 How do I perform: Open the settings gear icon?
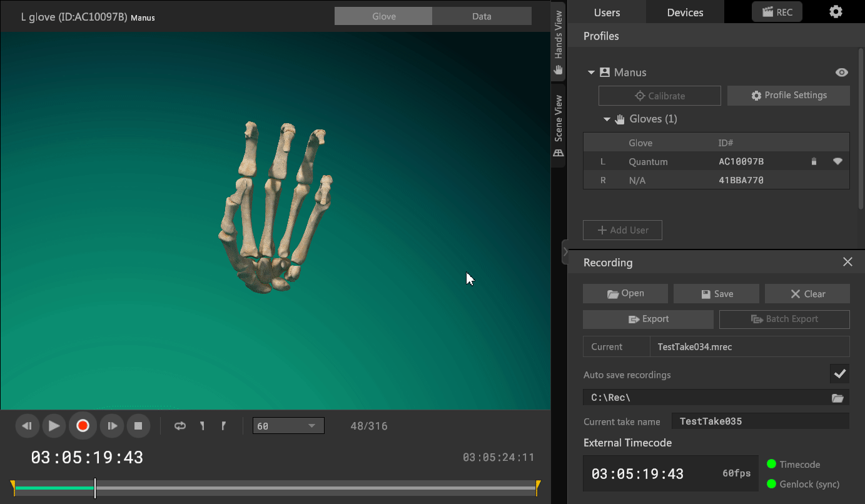pyautogui.click(x=836, y=12)
